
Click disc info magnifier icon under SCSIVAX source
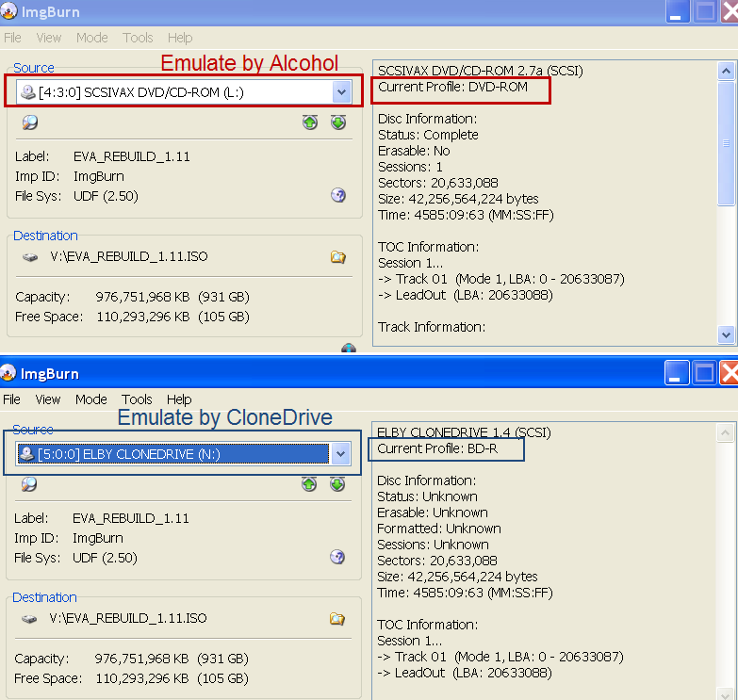click(x=30, y=122)
